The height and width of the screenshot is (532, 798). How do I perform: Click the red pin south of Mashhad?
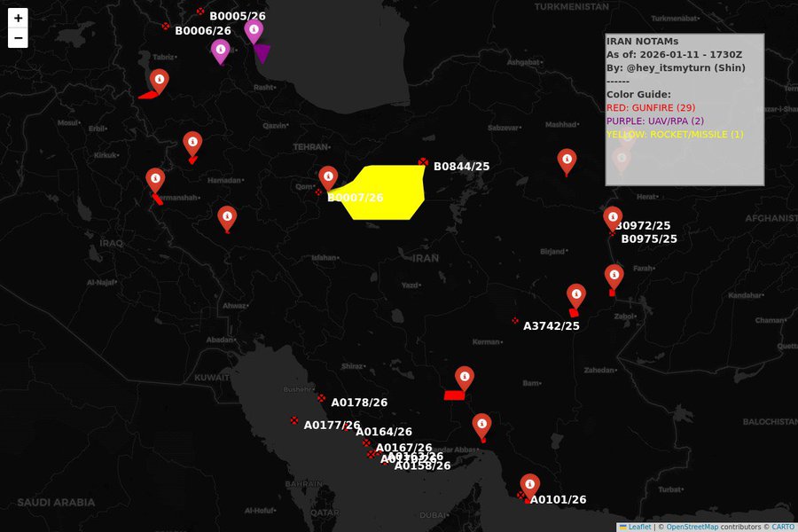[567, 162]
